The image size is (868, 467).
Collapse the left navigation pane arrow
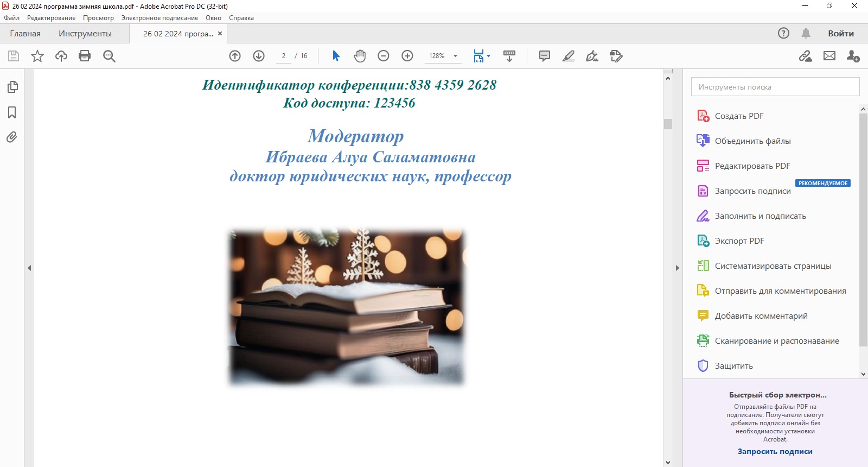[29, 268]
